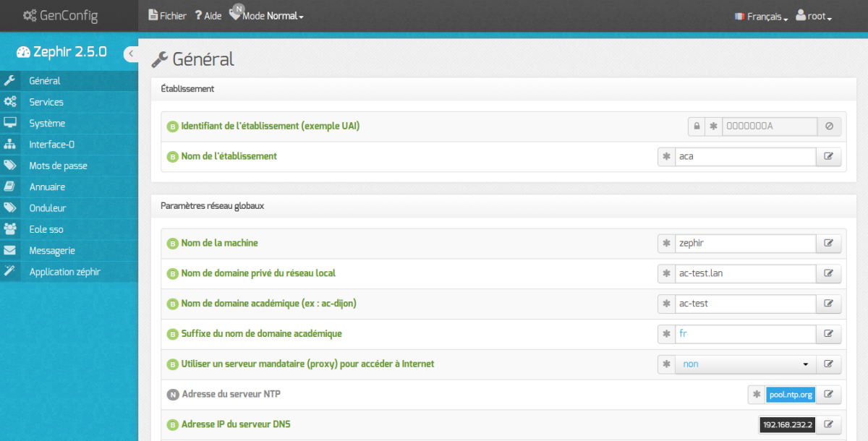
Task: Edit Nom de l'établissement with the pencil button
Action: (829, 156)
